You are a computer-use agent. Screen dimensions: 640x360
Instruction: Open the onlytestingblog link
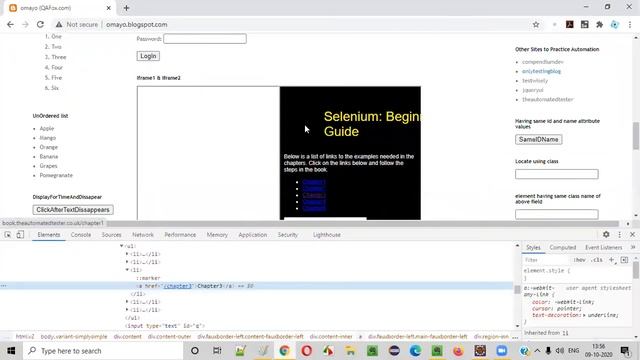click(x=541, y=71)
